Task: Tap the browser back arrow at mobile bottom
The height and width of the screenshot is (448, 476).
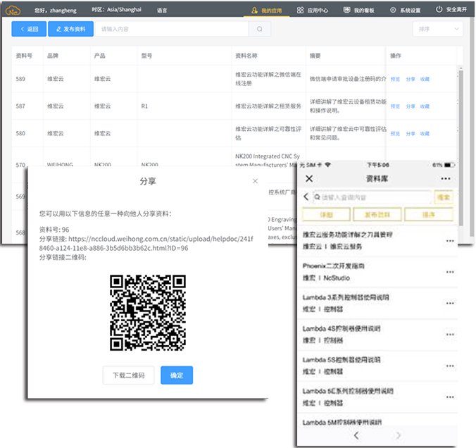Action: tap(357, 435)
